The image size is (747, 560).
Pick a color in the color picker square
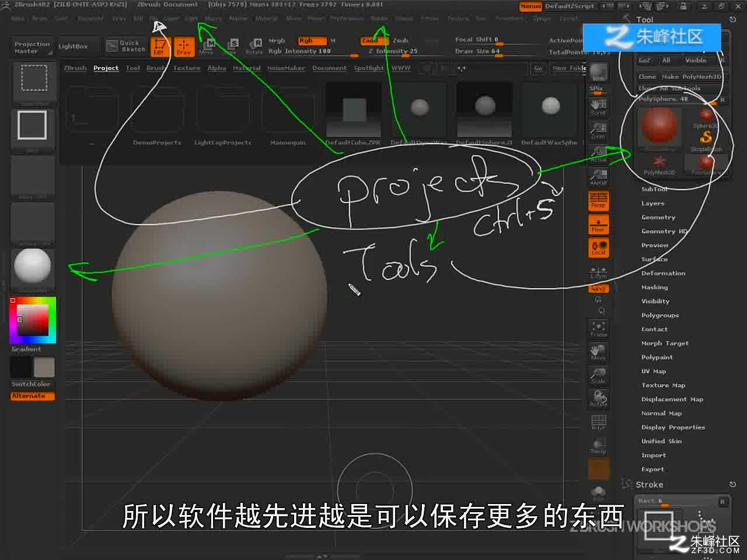32,320
